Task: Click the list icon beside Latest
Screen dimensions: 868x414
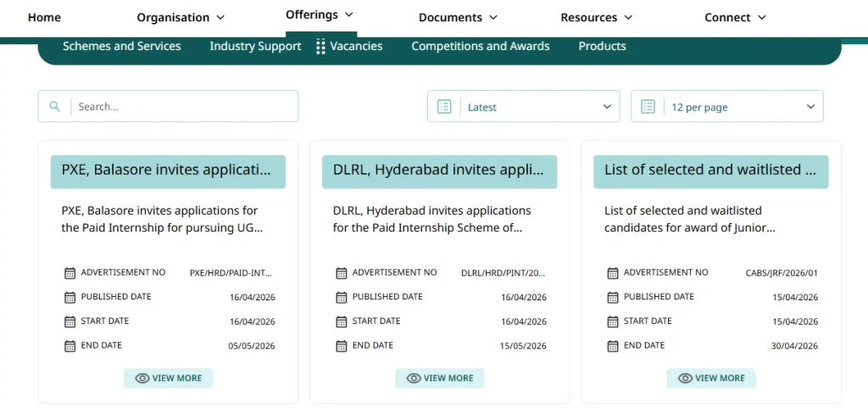Action: [x=444, y=107]
